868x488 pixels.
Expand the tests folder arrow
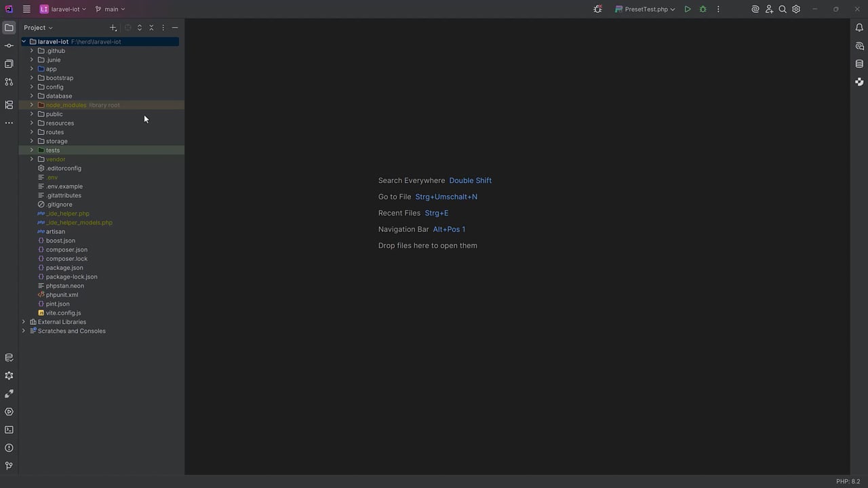(32, 150)
